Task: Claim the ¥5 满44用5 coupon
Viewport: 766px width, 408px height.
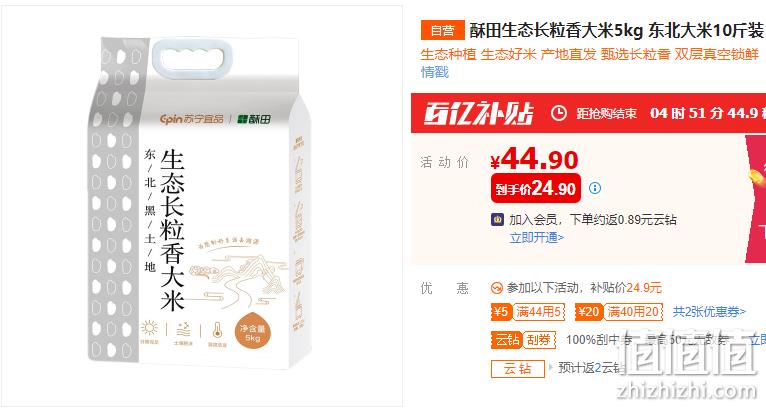Action: pyautogui.click(x=528, y=312)
